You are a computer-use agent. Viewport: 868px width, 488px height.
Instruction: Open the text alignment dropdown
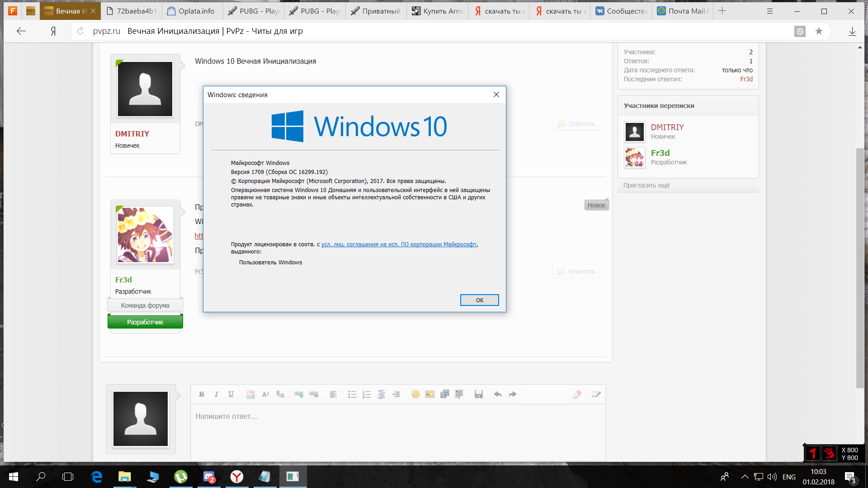pyautogui.click(x=333, y=394)
